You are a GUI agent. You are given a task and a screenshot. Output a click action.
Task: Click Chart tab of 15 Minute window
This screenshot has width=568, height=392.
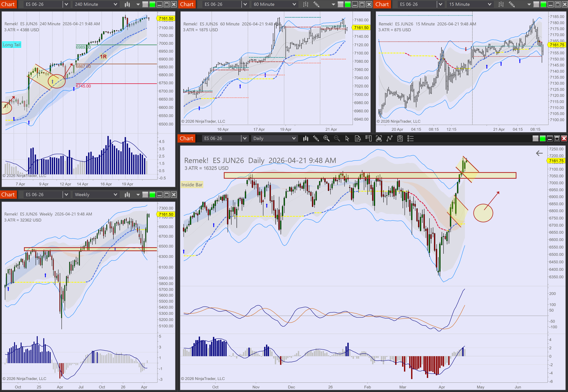(x=382, y=4)
